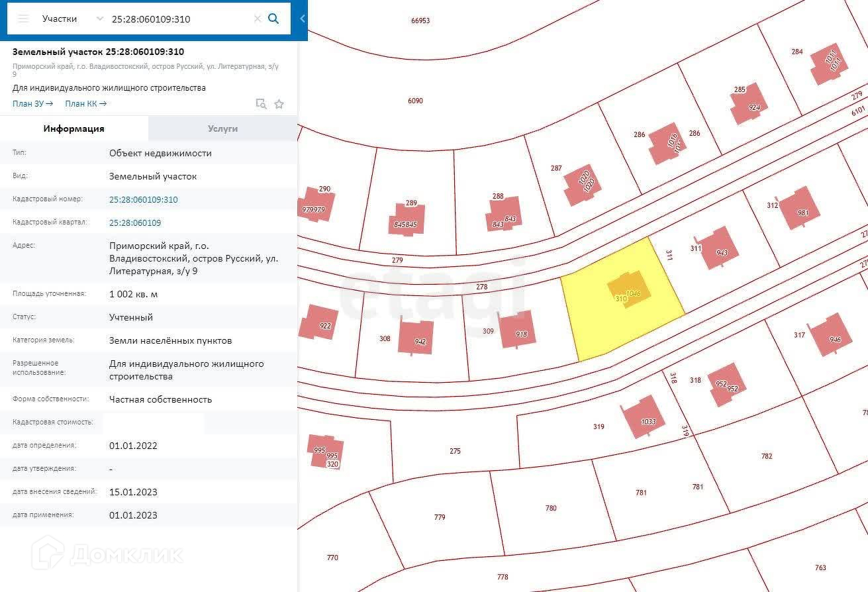This screenshot has height=592, width=868.
Task: Click cadastral number link 25:28:060109:310
Action: [x=143, y=199]
